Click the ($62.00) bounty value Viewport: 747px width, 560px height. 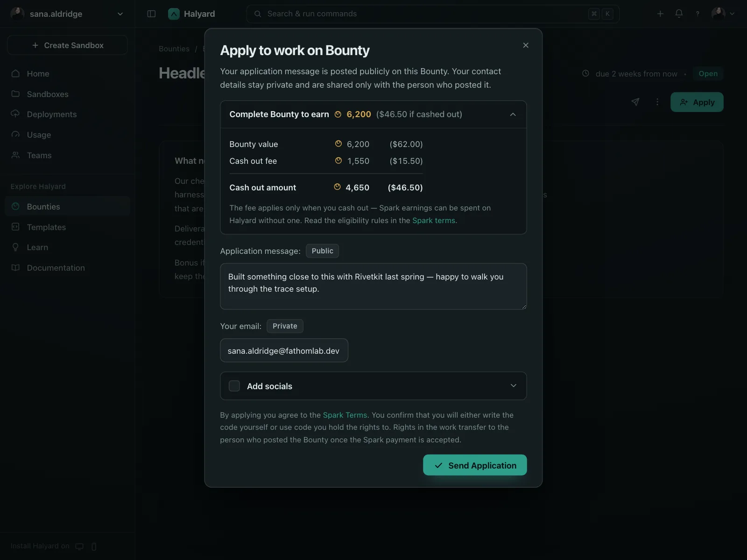[406, 144]
